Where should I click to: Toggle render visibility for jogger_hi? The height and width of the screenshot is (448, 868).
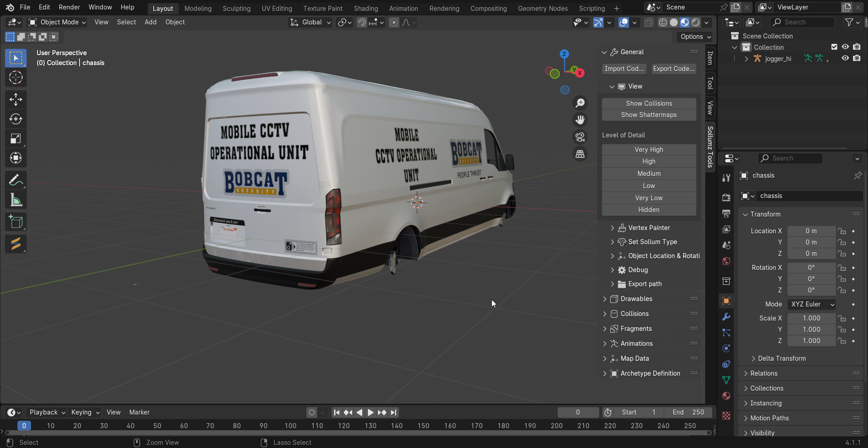coord(857,58)
